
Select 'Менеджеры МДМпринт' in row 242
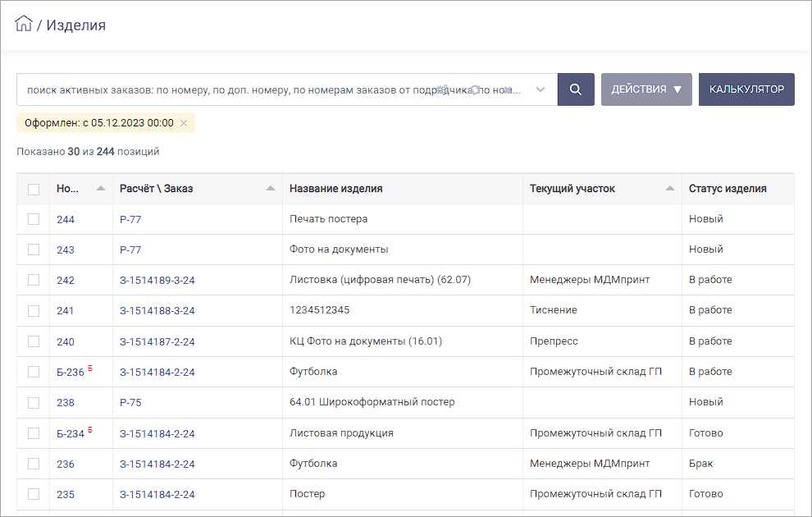tap(590, 280)
